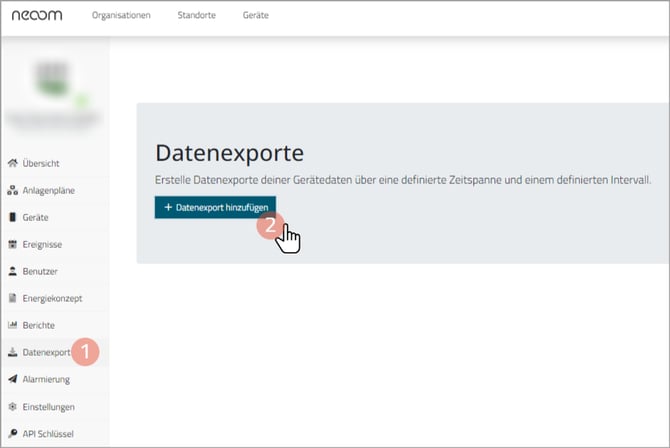
Task: Open Organisationen in the top navigation
Action: pyautogui.click(x=121, y=16)
